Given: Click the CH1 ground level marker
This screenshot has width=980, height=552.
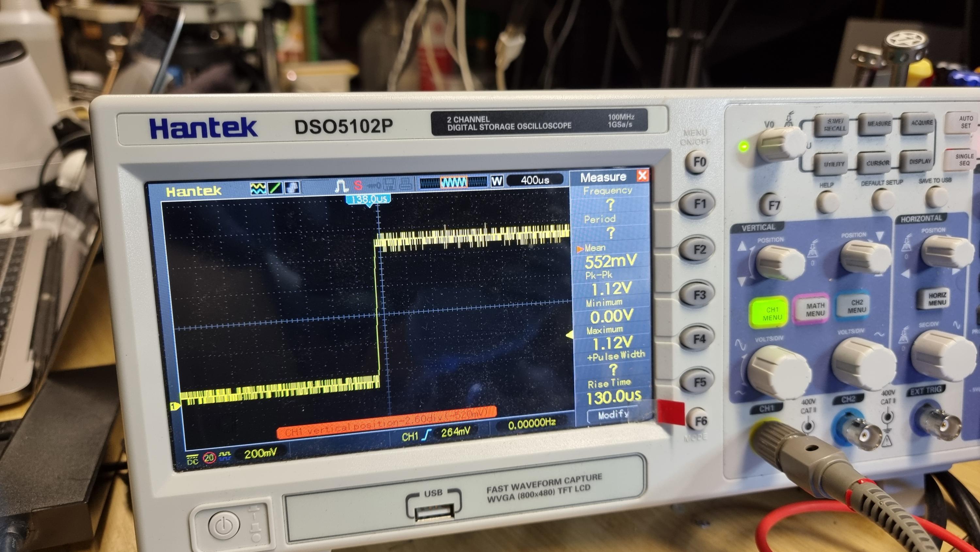Looking at the screenshot, I should tap(175, 406).
